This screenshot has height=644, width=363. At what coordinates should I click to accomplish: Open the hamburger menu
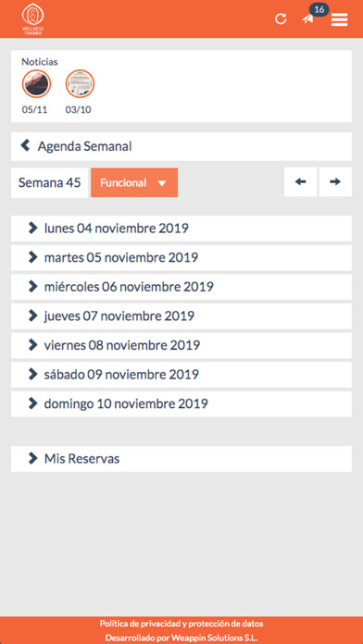[340, 19]
